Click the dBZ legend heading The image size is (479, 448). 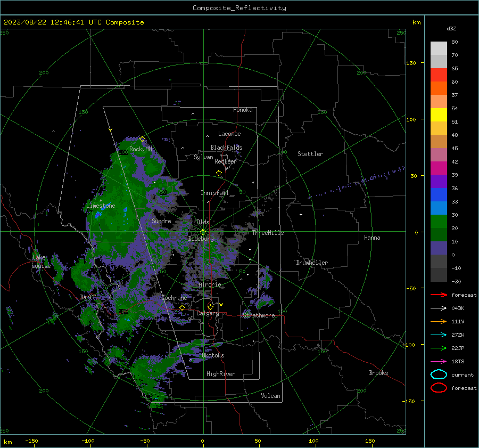coord(451,28)
